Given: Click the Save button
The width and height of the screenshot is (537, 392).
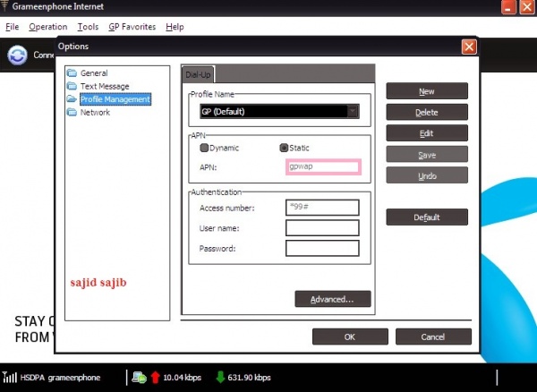Looking at the screenshot, I should (427, 155).
